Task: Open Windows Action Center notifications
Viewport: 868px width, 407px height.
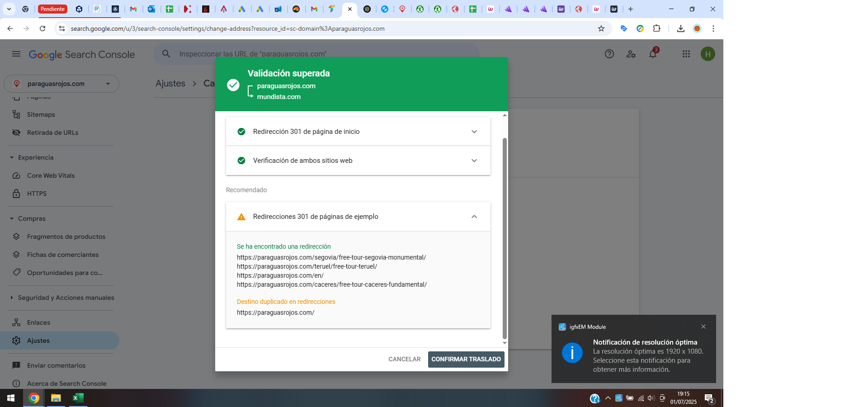Action: [709, 398]
